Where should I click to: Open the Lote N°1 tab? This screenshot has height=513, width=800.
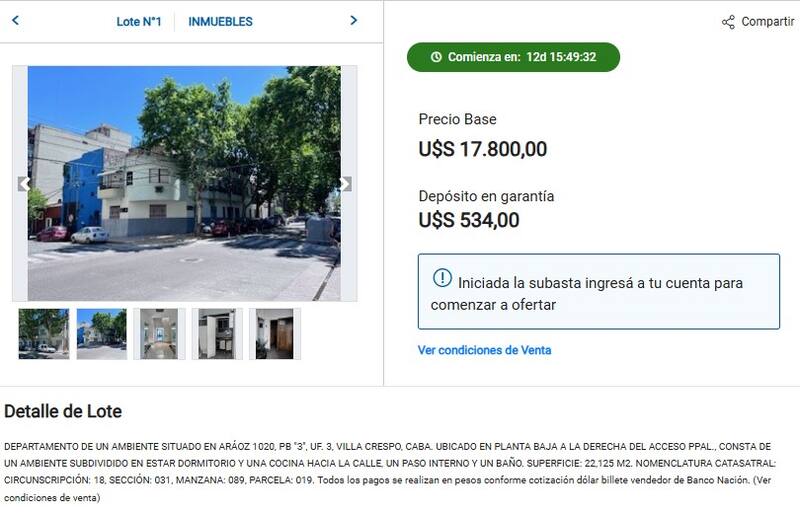(x=139, y=21)
